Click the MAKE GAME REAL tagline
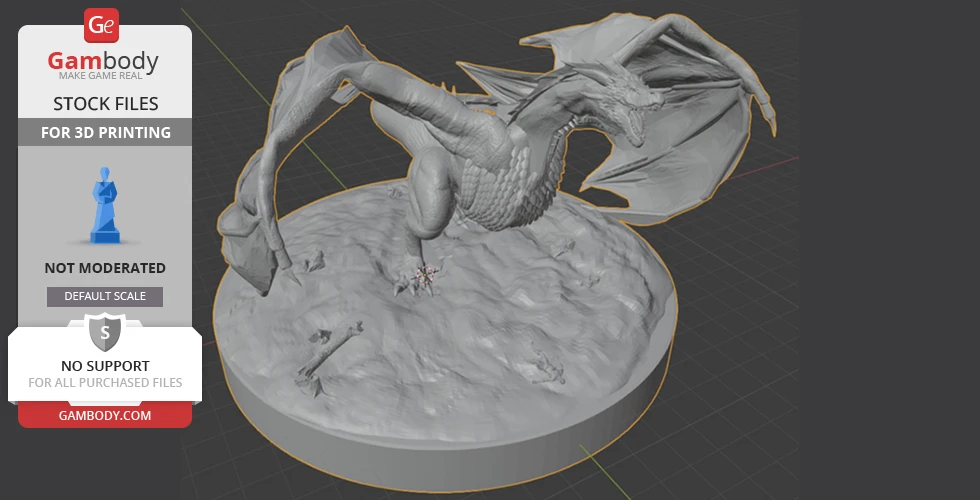 [x=104, y=77]
